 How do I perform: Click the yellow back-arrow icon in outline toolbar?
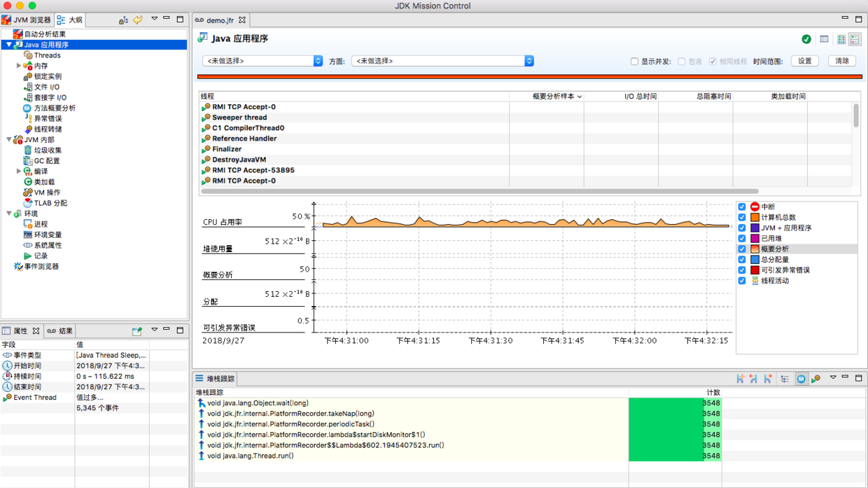[138, 20]
